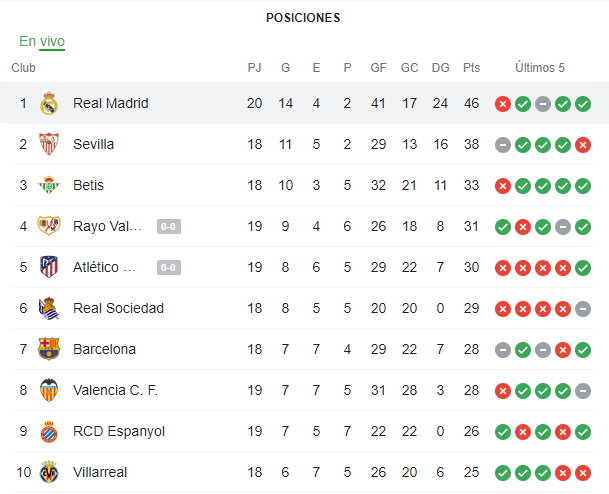Click the RCD Espanyol crest
Screen dimensions: 609x494
pos(49,431)
